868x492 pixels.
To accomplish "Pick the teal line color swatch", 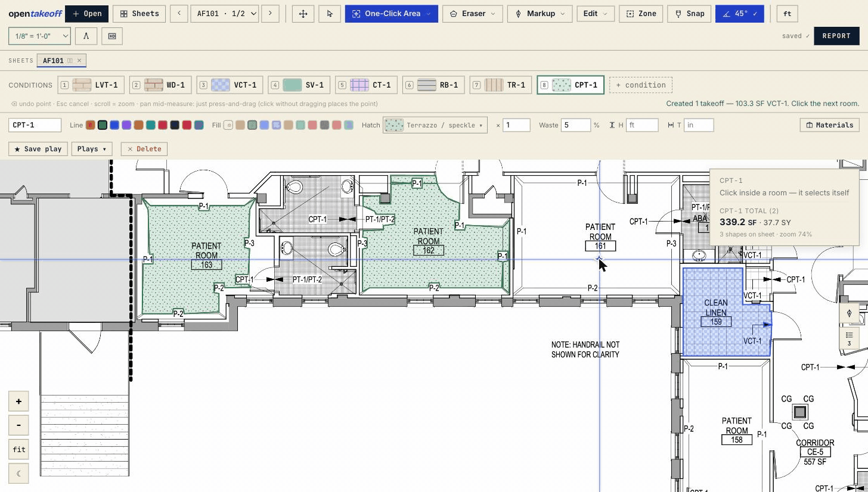I will click(151, 125).
